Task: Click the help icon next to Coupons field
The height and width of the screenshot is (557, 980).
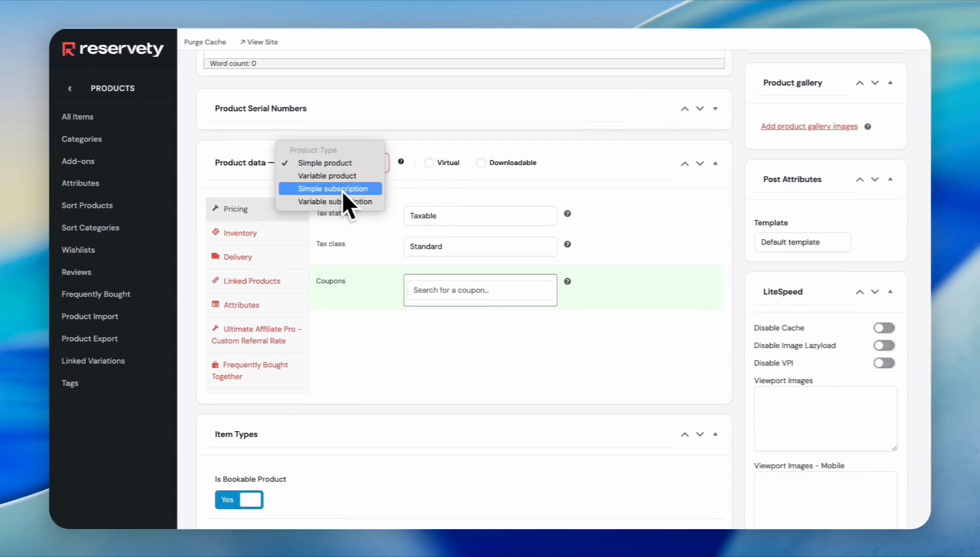Action: tap(567, 282)
